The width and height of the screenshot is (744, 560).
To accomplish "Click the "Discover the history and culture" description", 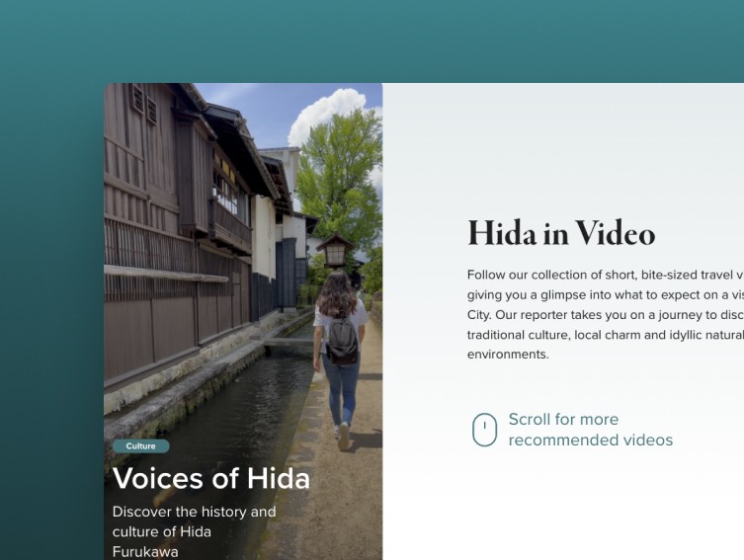I will pyautogui.click(x=194, y=521).
